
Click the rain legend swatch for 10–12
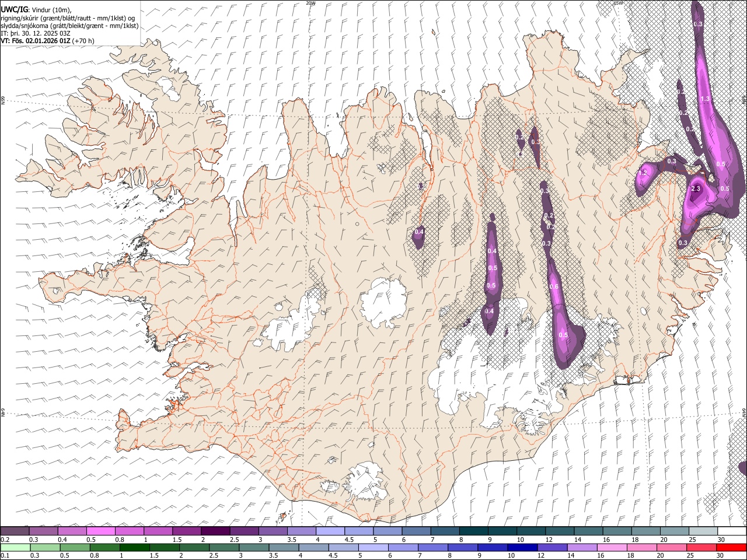(522, 548)
